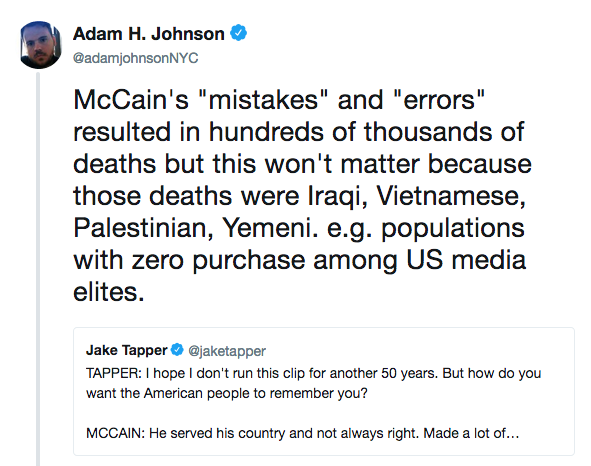Click the "American people to remember you?" line
The height and width of the screenshot is (466, 591).
tap(256, 393)
